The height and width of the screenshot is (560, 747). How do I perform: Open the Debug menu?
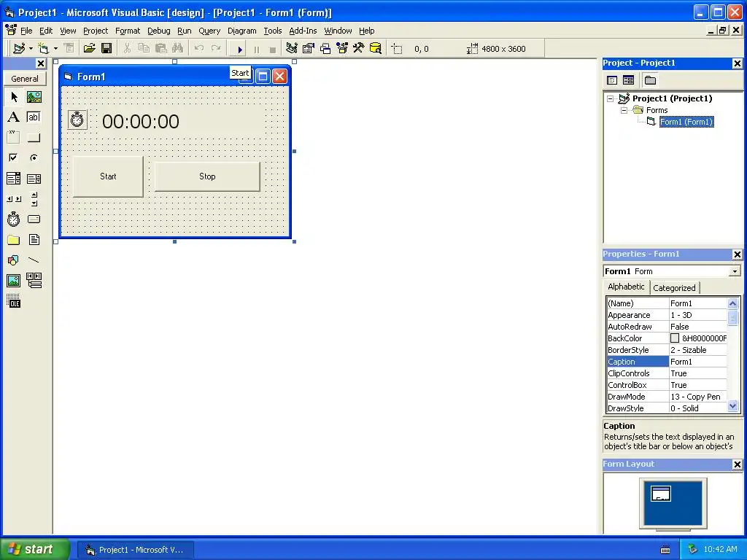(x=158, y=31)
